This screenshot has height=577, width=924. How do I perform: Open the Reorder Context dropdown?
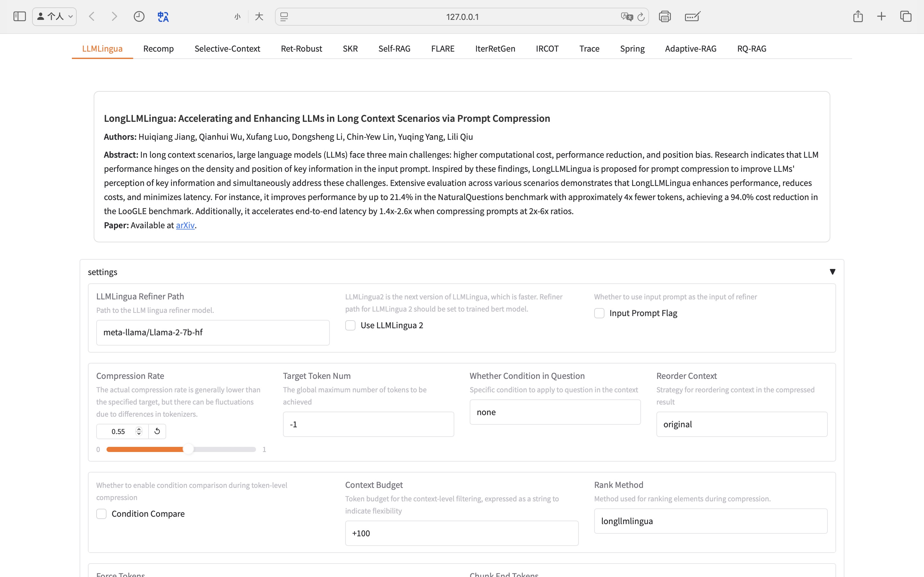(741, 424)
